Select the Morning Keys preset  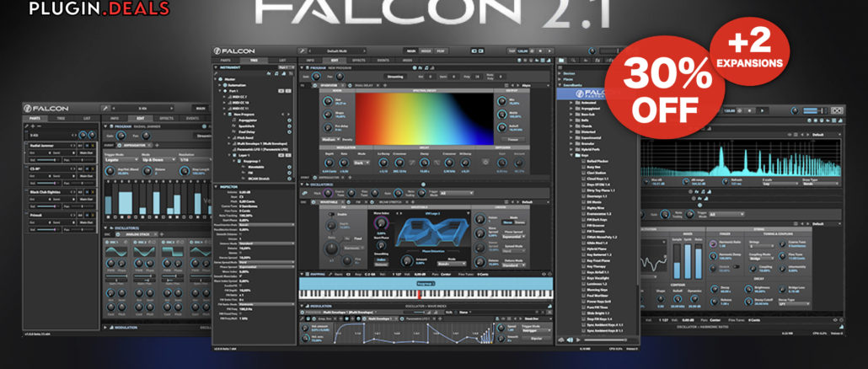596,290
